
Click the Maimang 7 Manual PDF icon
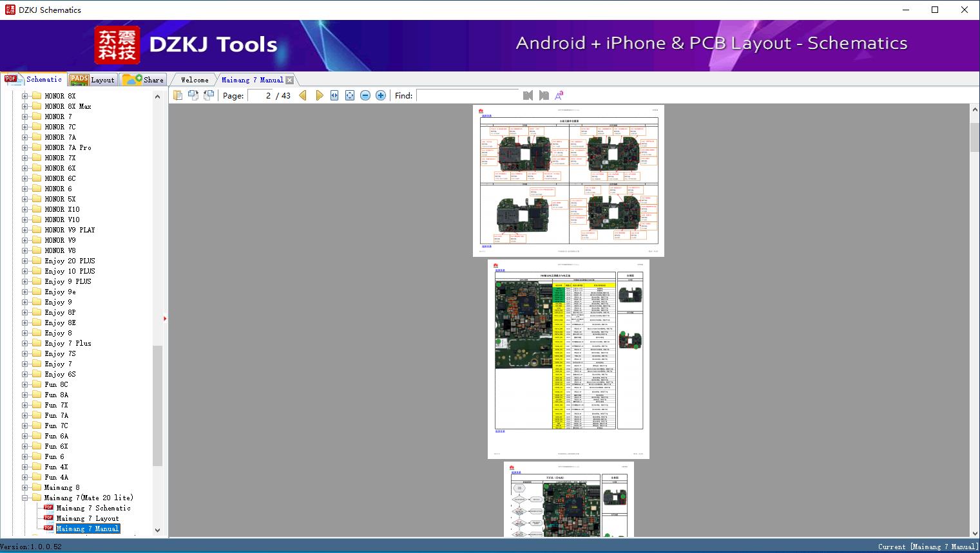click(x=48, y=529)
